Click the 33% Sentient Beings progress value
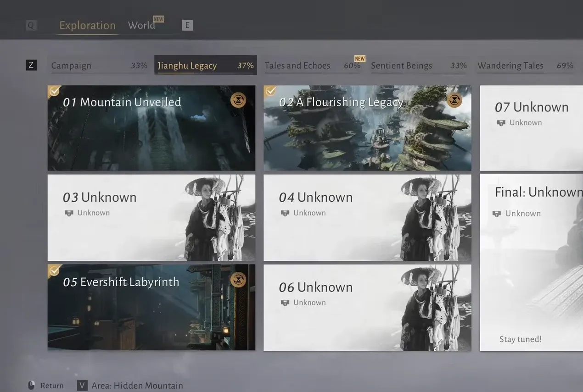Screen dimensions: 583x392 459,66
